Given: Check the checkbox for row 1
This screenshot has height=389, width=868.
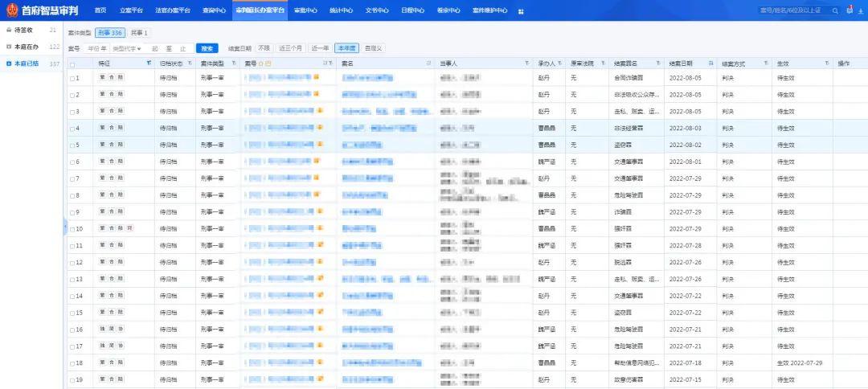Looking at the screenshot, I should click(72, 79).
